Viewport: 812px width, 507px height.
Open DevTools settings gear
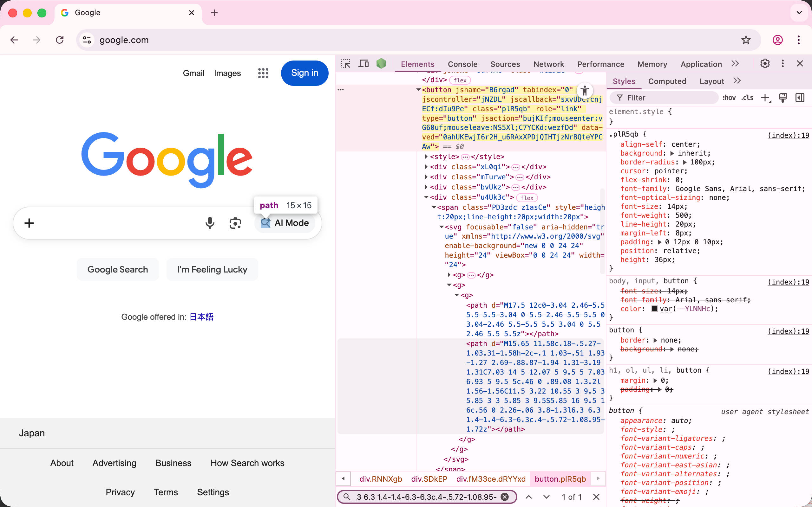coord(765,64)
